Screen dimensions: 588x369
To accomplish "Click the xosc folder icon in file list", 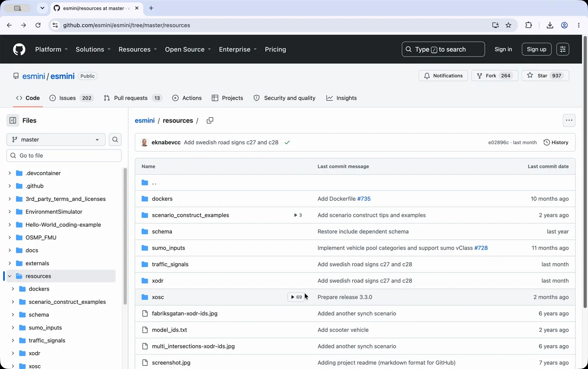I will 145,297.
